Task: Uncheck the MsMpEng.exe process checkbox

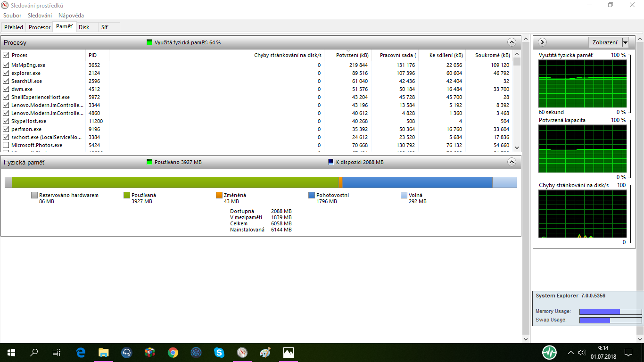Action: coord(6,65)
